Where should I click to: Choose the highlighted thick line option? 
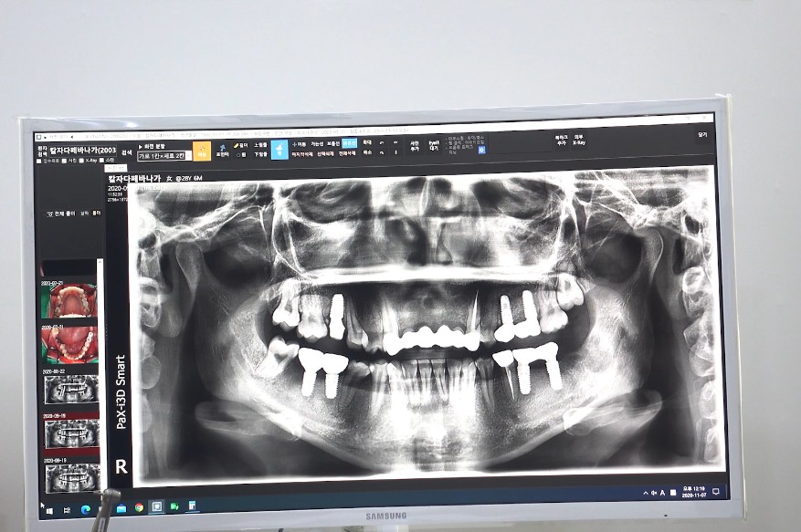click(x=350, y=143)
